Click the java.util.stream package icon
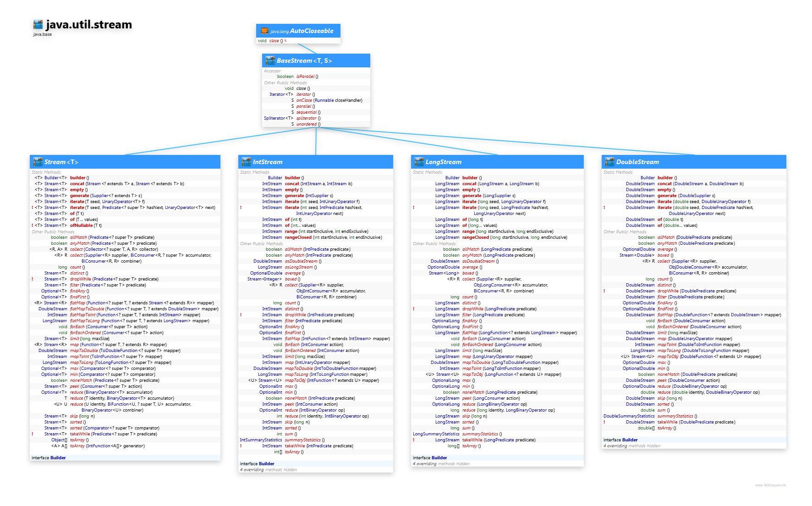Image resolution: width=812 pixels, height=506 pixels. point(38,25)
